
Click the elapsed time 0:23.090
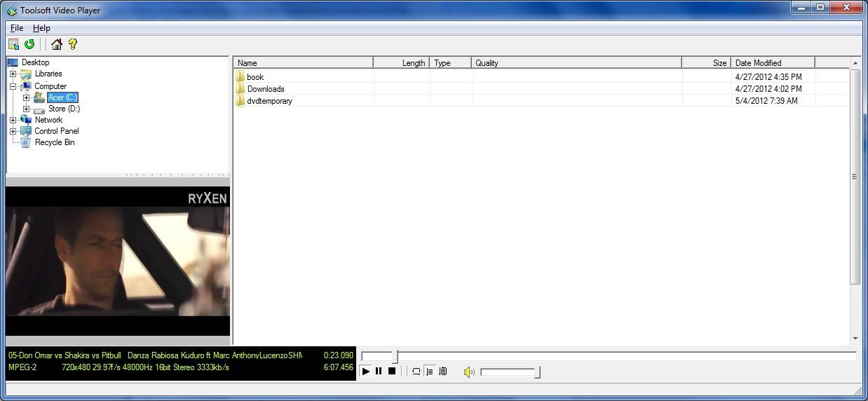pyautogui.click(x=339, y=355)
